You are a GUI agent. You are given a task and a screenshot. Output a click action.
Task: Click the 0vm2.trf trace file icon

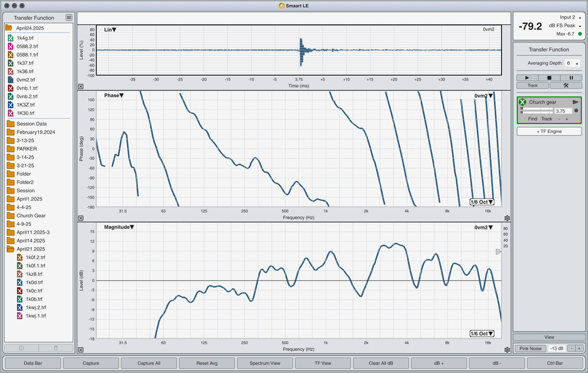(x=11, y=79)
